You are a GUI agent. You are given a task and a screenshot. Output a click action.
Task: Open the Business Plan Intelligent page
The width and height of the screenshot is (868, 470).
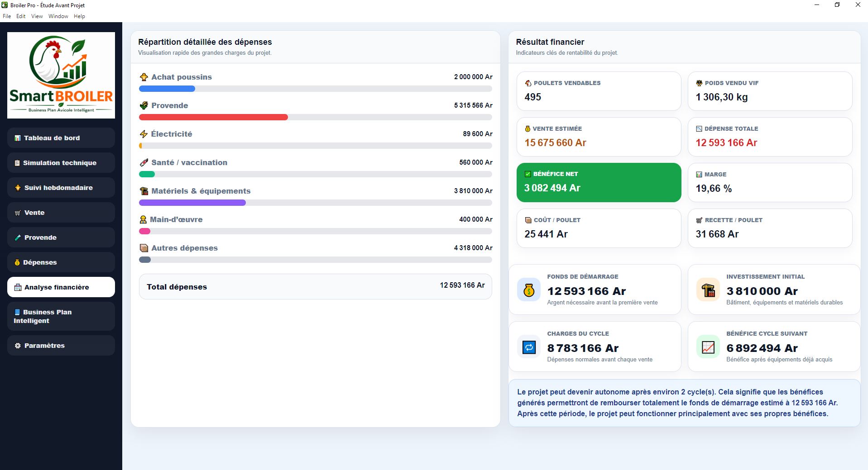coord(61,316)
